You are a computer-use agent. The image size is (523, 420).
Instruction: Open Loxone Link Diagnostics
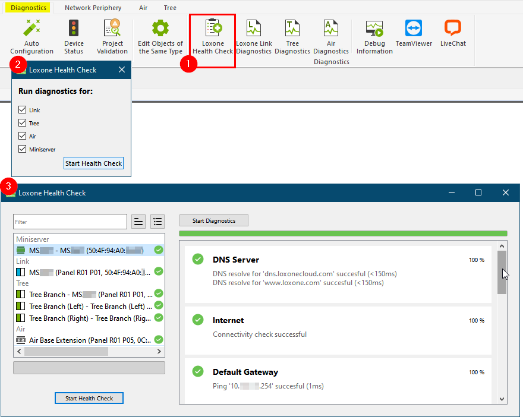coord(254,37)
